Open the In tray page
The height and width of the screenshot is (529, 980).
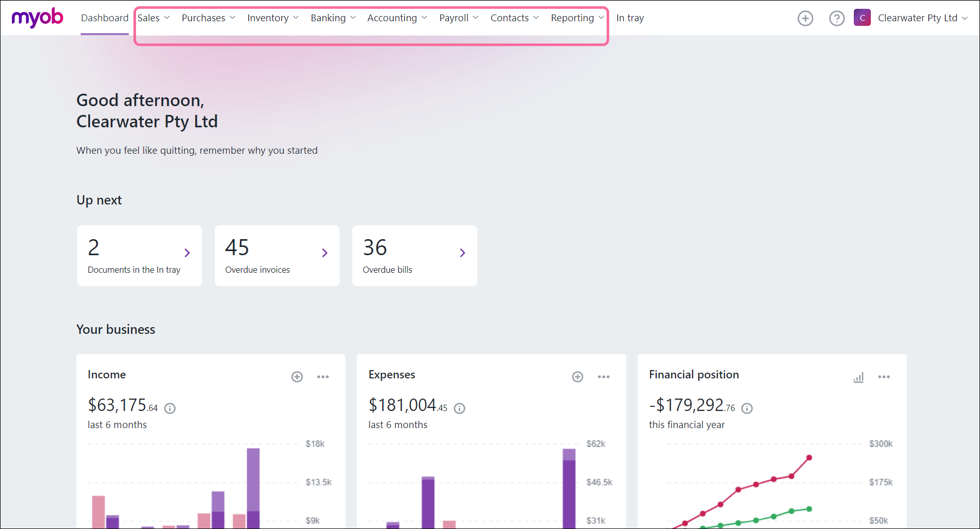coord(630,18)
